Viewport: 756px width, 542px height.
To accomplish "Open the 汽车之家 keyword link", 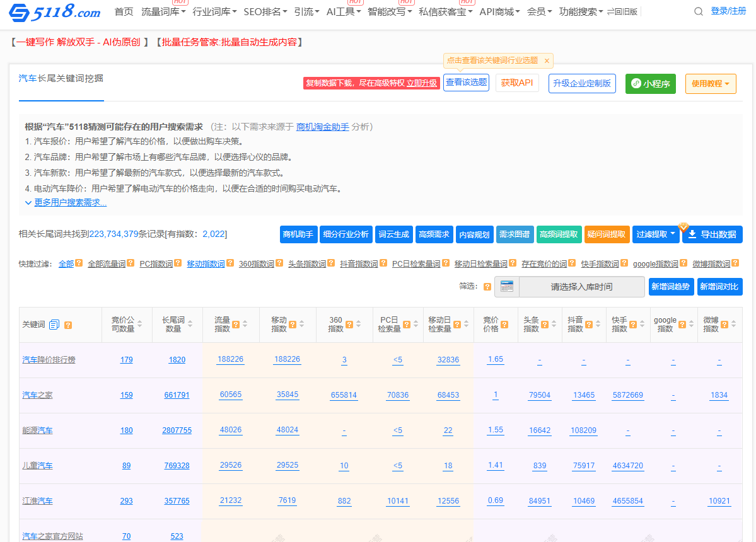I will coord(37,395).
